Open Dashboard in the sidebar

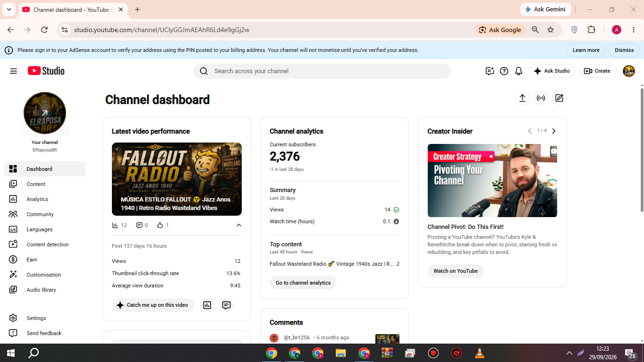pos(45,169)
